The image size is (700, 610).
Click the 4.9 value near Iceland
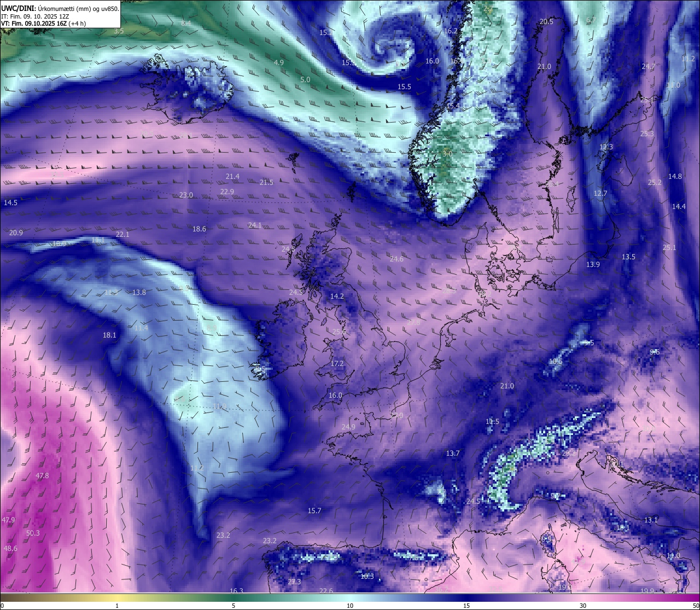click(279, 62)
